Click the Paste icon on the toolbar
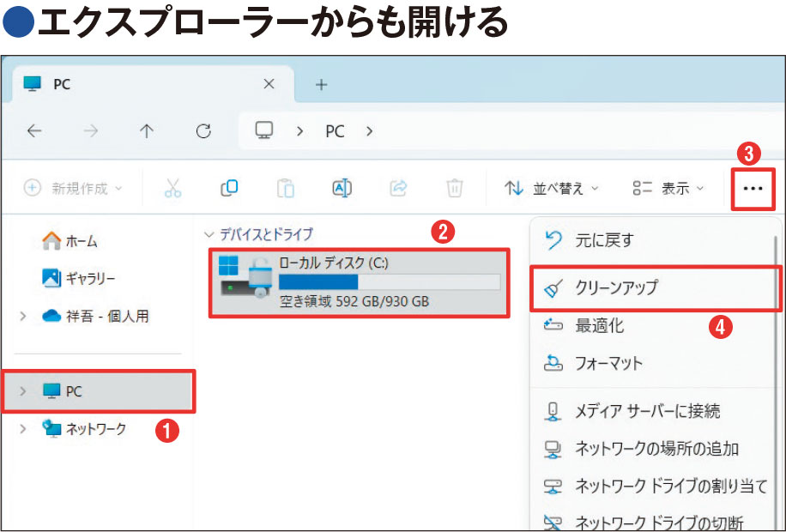Viewport: 786px width, 532px height. [286, 189]
